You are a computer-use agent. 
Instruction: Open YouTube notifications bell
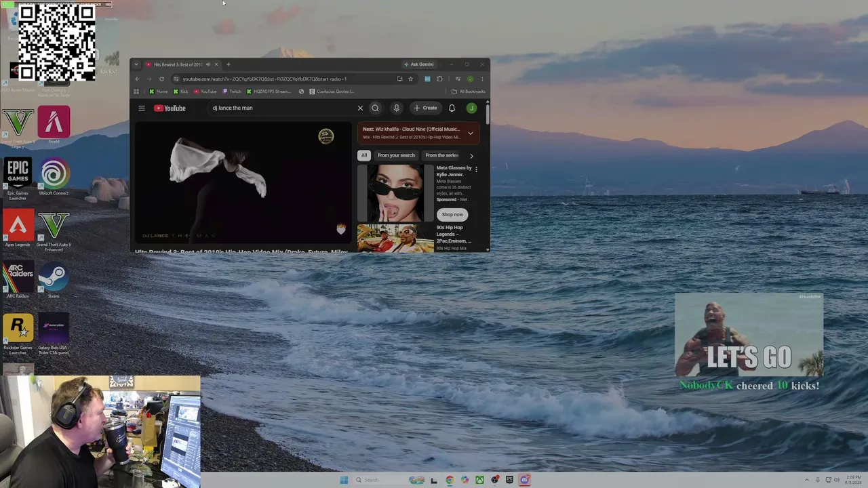point(452,108)
